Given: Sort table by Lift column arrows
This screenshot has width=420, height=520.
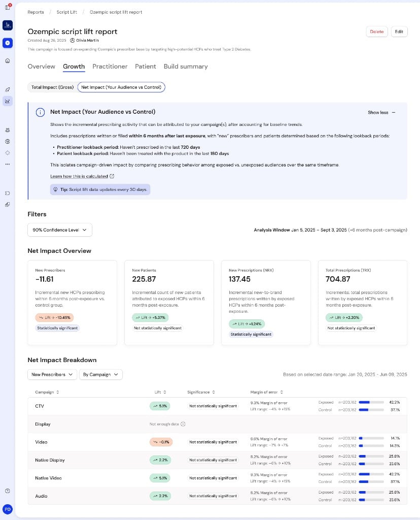Looking at the screenshot, I should [165, 392].
